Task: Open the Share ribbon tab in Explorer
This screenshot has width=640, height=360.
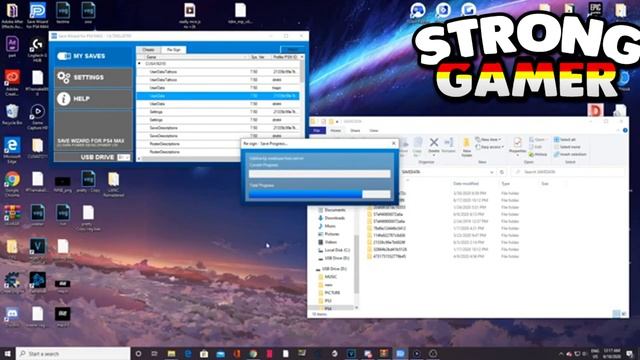Action: coord(355,131)
